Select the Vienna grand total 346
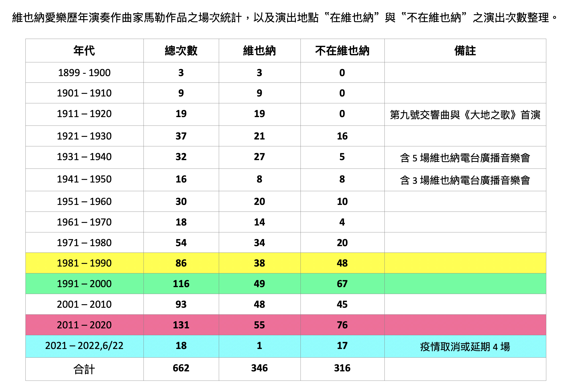574x392 pixels. point(260,368)
